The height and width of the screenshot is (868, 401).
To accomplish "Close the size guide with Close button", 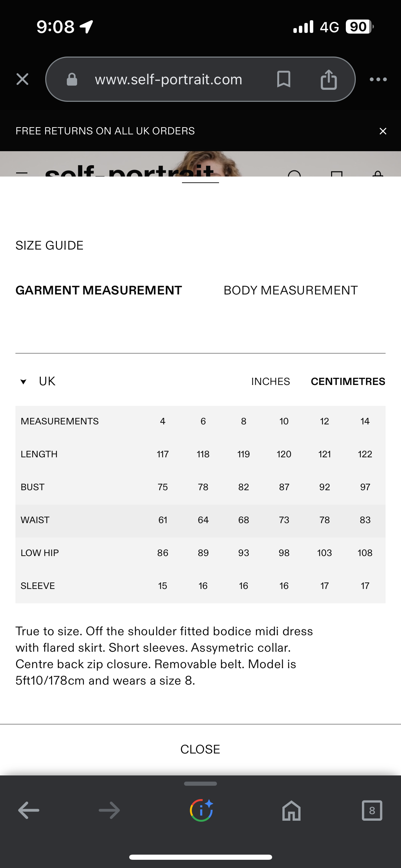I will pos(200,749).
